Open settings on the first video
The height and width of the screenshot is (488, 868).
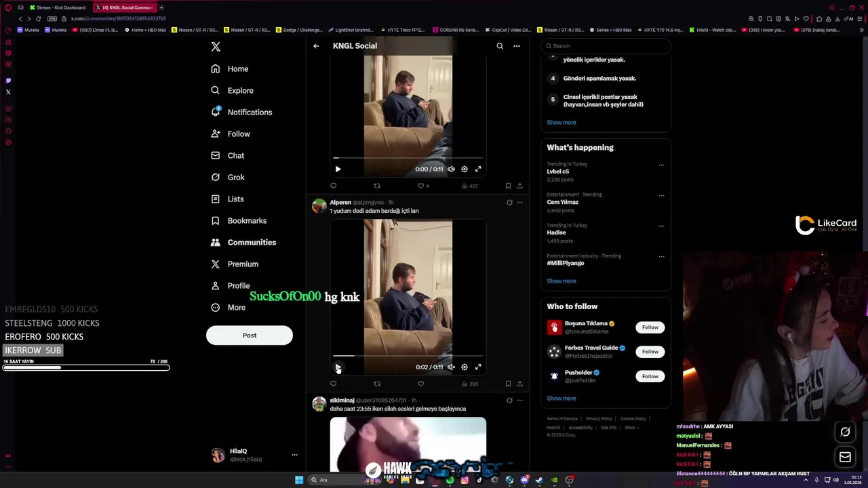[465, 169]
